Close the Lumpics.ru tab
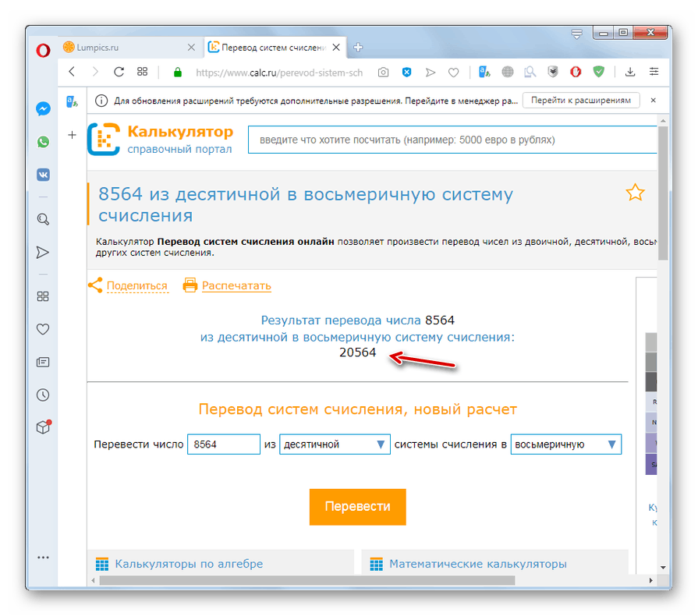The image size is (698, 616). tap(191, 48)
